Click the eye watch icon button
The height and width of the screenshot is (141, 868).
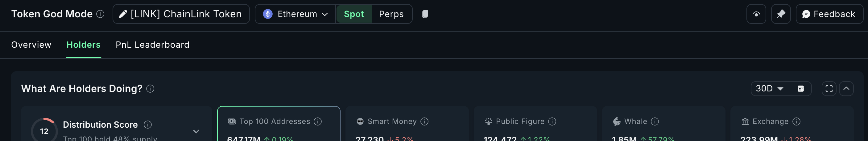click(756, 14)
